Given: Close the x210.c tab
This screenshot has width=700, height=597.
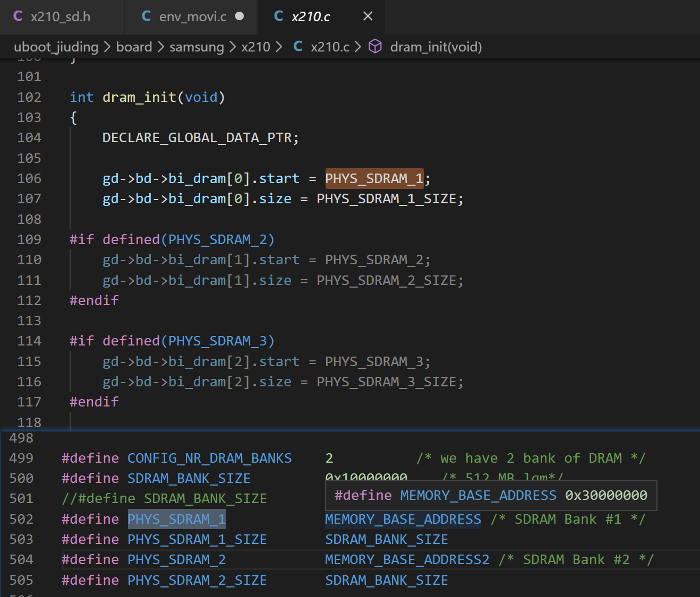Looking at the screenshot, I should pos(368,16).
